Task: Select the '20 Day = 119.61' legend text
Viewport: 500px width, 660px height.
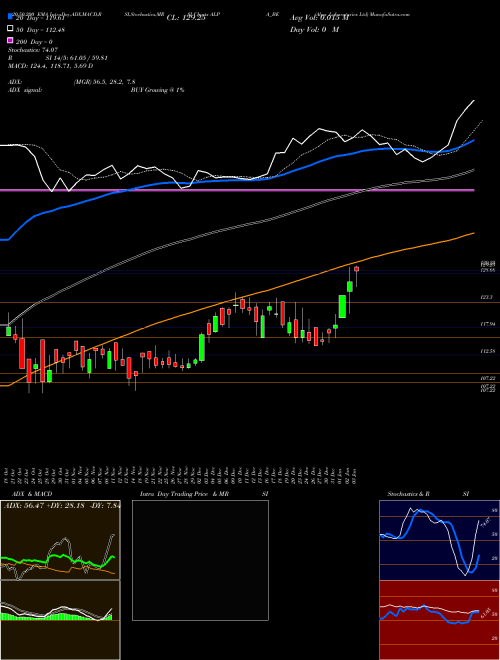Action: click(40, 18)
